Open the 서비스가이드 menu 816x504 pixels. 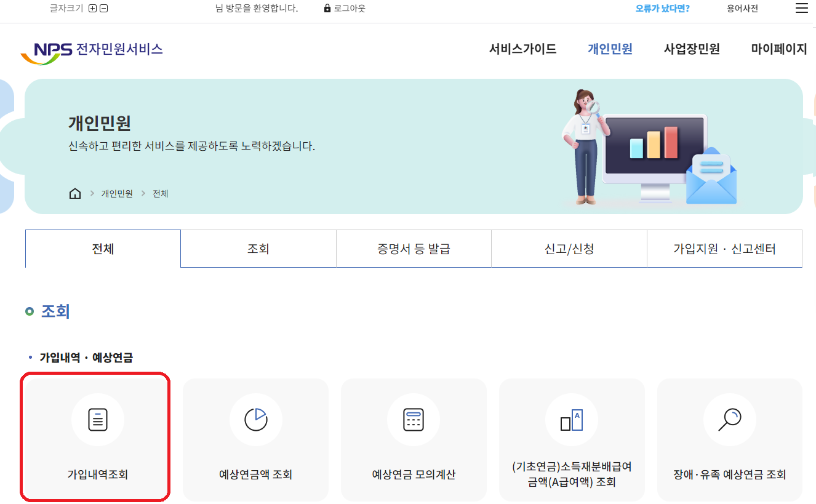[522, 49]
